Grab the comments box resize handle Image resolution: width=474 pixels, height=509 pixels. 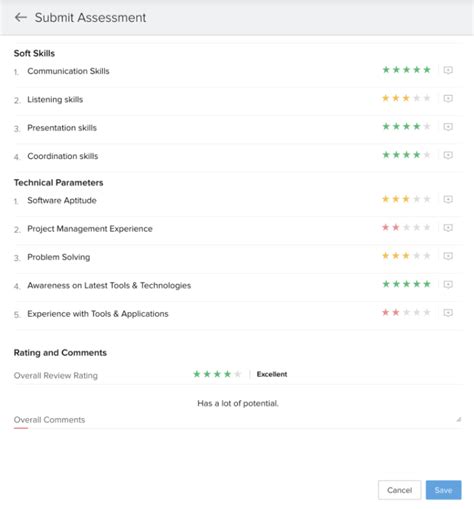459,420
